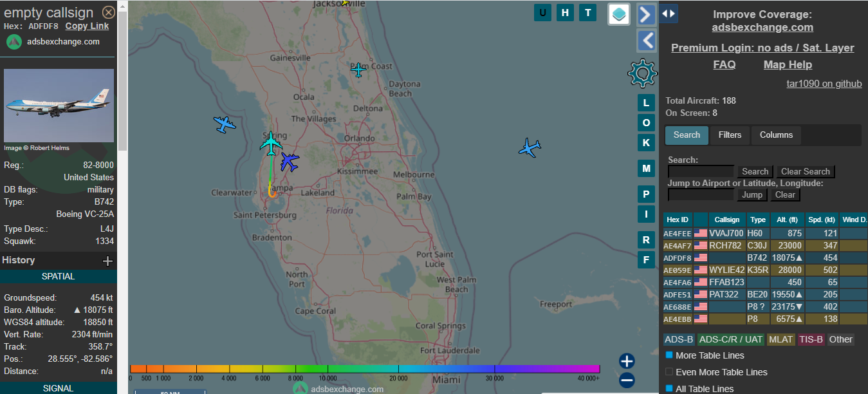
Task: Sort table by Type column
Action: click(758, 220)
